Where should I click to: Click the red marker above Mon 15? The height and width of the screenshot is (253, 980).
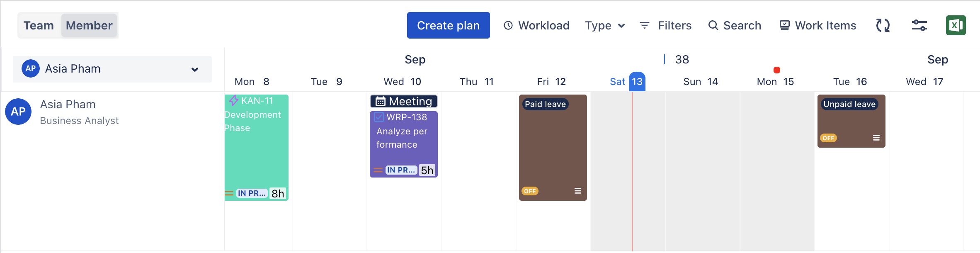[776, 70]
